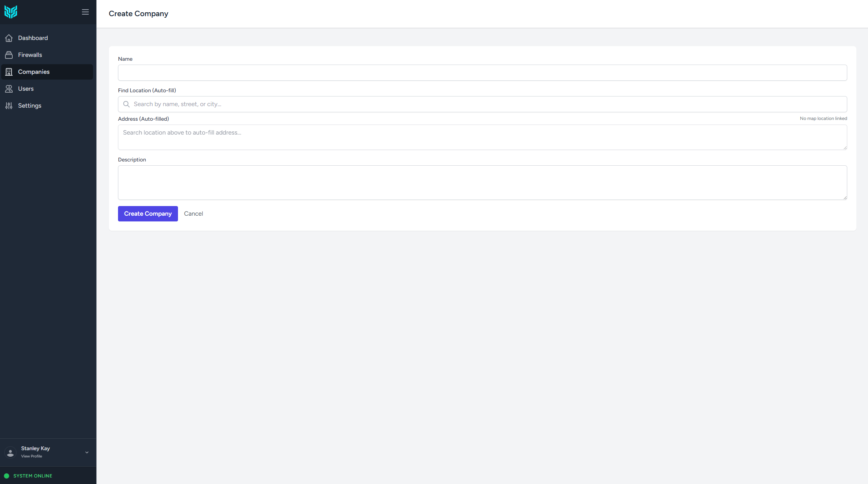
Task: Click the green system online indicator dot
Action: [x=7, y=476]
